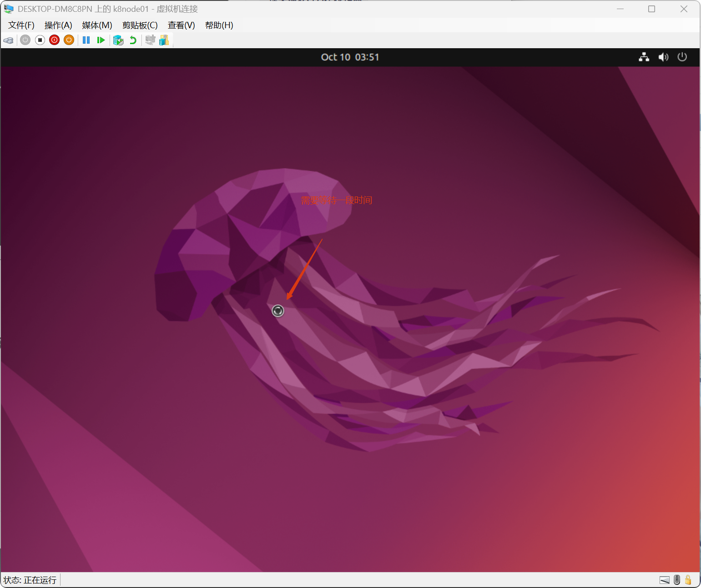701x588 pixels.
Task: Close the k8node01 connection window
Action: click(684, 9)
